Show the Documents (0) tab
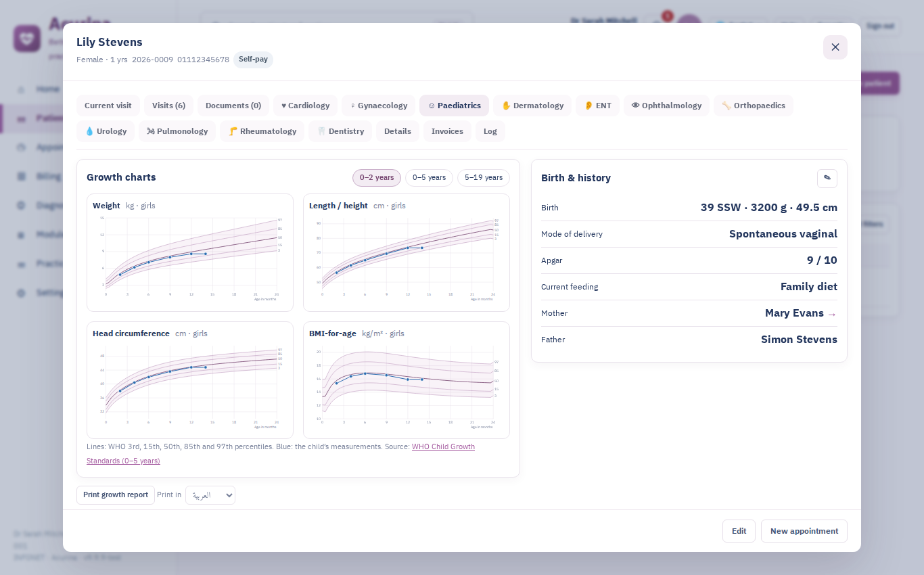Image resolution: width=924 pixels, height=575 pixels. pos(233,106)
